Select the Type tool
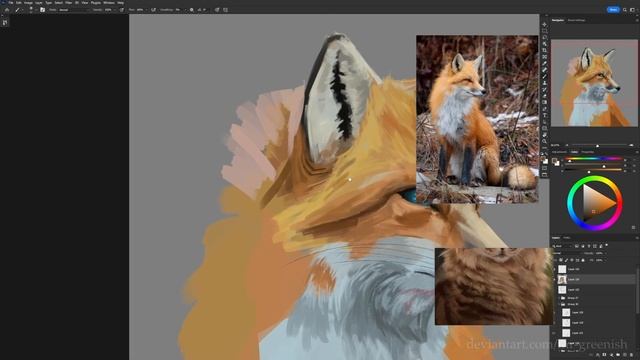The width and height of the screenshot is (640, 360). [544, 115]
